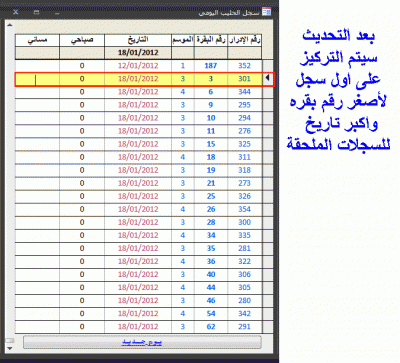Viewport: 400px width, 363px height.
Task: Click the morning milk value in row 291
Action: [82, 327]
